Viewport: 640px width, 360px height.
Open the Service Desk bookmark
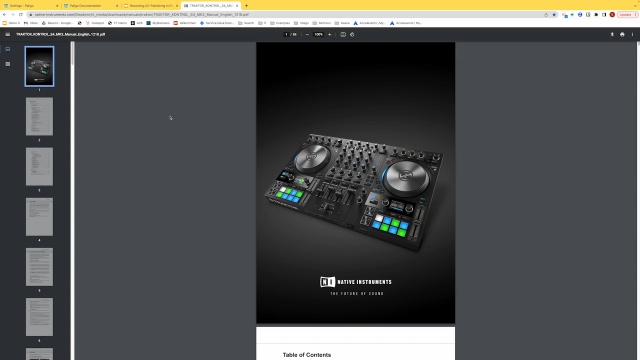(217, 23)
